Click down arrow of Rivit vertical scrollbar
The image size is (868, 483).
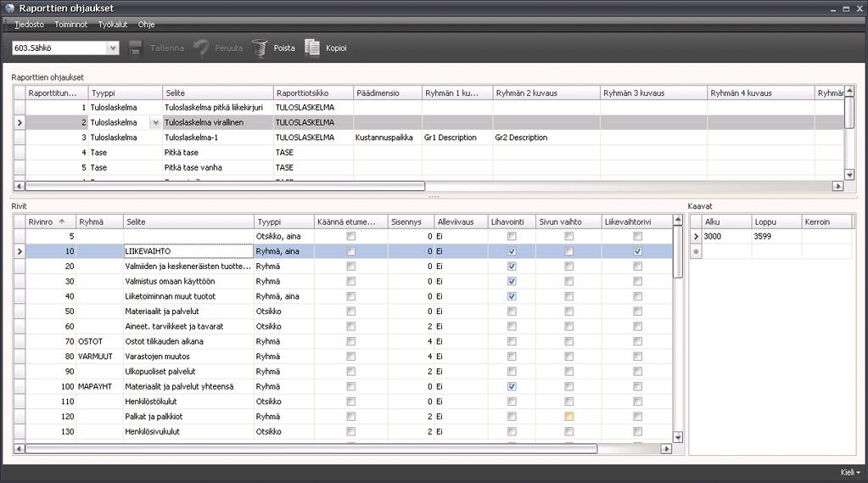[x=678, y=437]
